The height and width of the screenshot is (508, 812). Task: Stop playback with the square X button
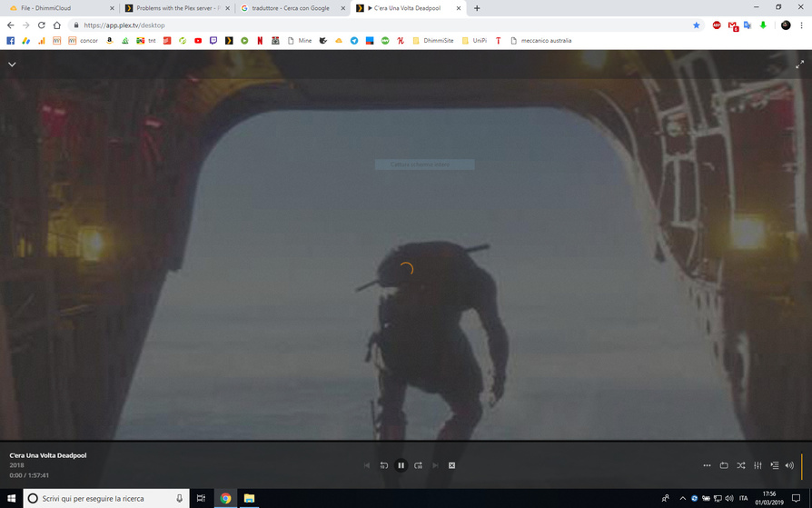[x=451, y=465]
